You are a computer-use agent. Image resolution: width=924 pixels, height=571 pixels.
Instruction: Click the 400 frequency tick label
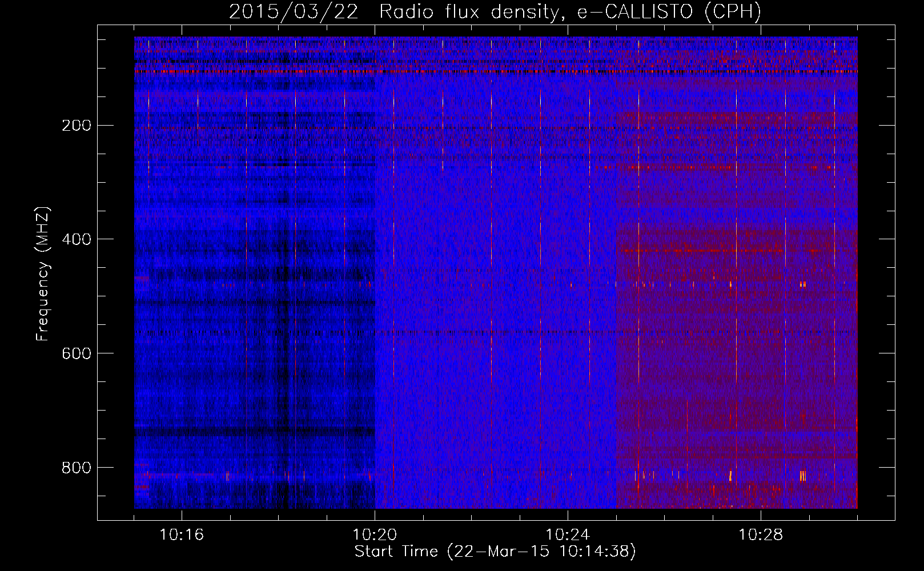pyautogui.click(x=77, y=239)
